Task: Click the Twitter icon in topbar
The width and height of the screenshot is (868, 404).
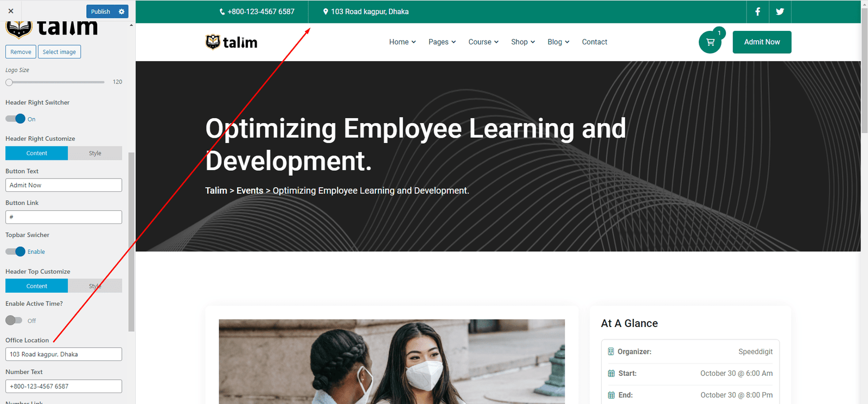Action: (x=780, y=11)
